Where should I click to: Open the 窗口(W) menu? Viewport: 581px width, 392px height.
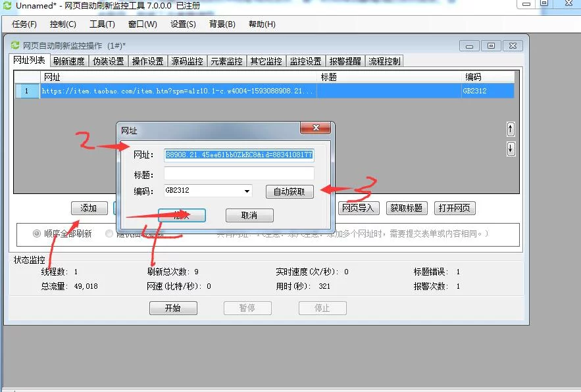pos(143,24)
